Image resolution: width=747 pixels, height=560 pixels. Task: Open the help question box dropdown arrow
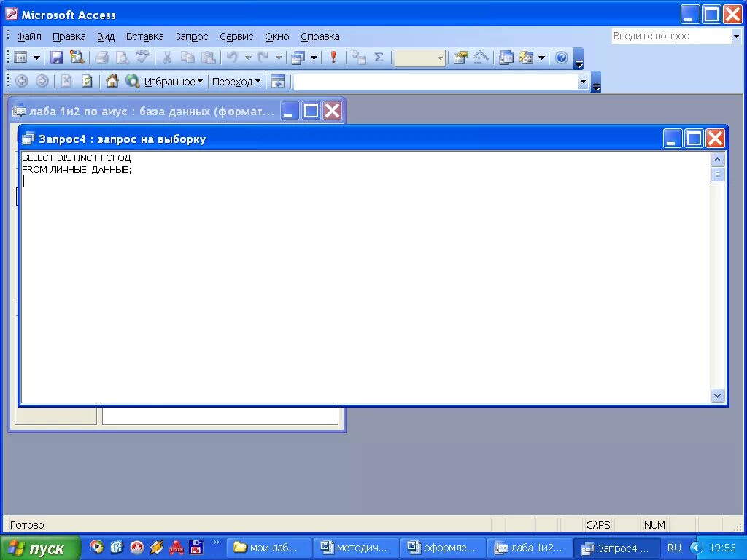click(736, 36)
